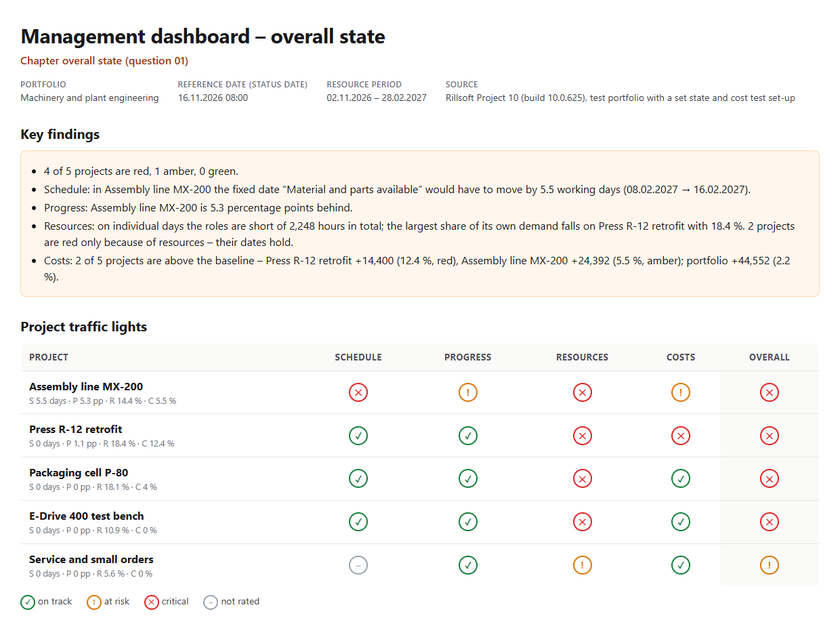Click the Costs on-track icon for Packaging cell P-80

(x=681, y=478)
